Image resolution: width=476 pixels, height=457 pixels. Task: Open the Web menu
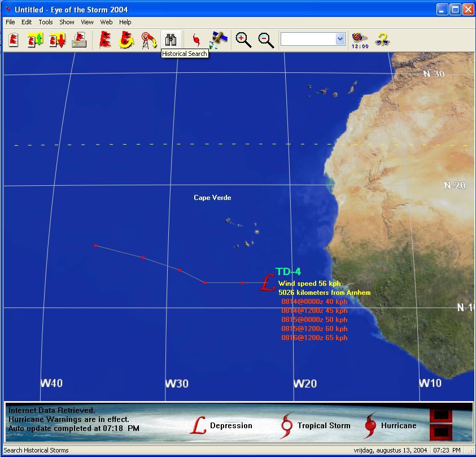[x=106, y=22]
